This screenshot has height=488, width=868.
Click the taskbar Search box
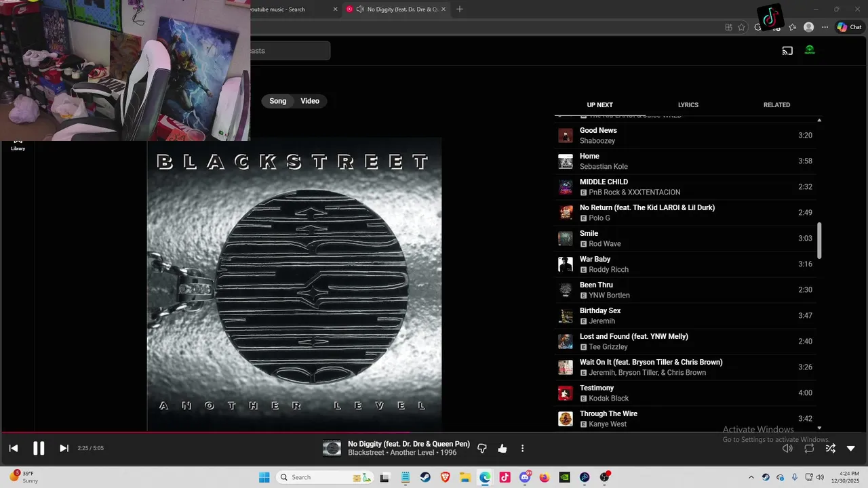325,477
